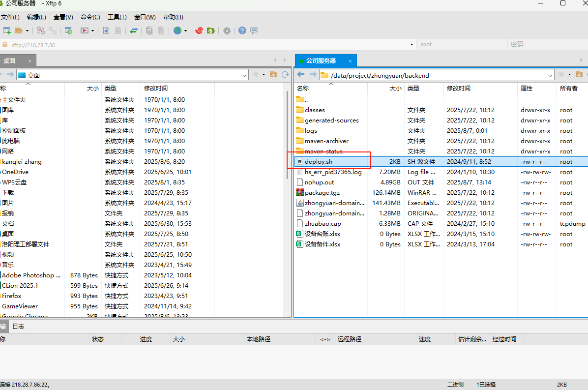Screen dimensions: 588x390
Task: Open Help via blue question mark icon
Action: pos(242,31)
